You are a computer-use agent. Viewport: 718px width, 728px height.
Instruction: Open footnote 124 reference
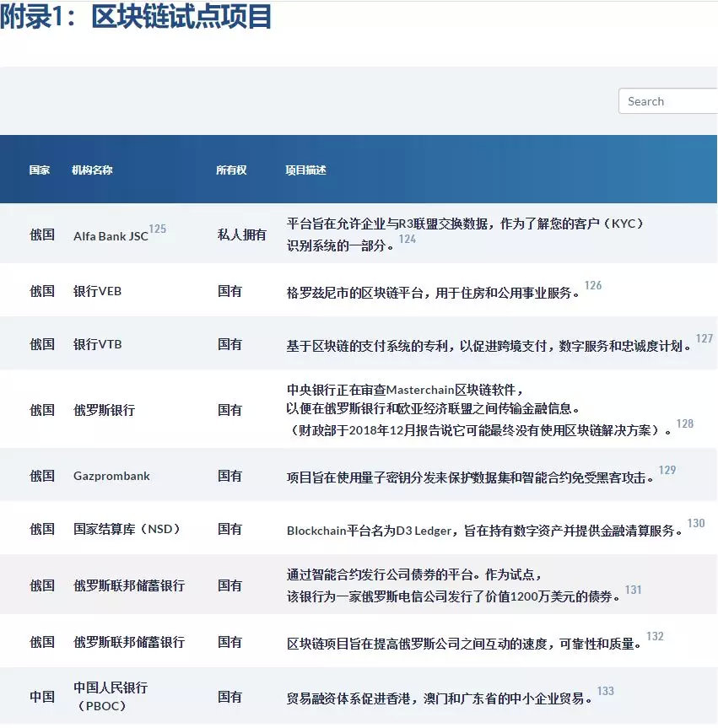(x=408, y=239)
